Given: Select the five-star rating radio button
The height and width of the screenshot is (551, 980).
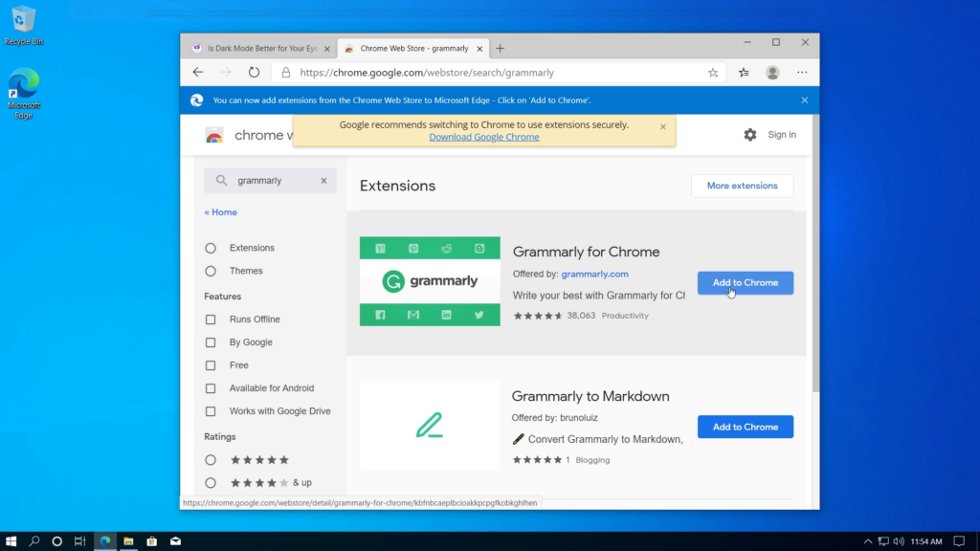Looking at the screenshot, I should [x=211, y=460].
